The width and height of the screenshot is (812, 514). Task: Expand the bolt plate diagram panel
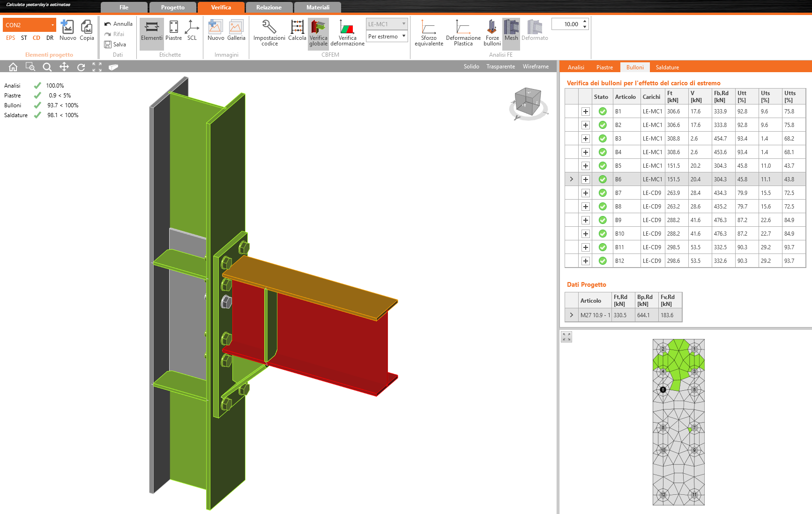click(x=566, y=337)
